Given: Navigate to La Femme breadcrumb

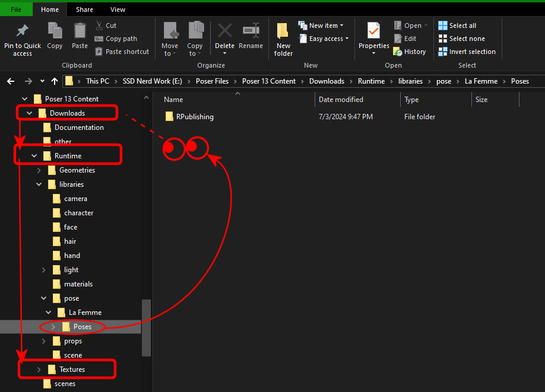Looking at the screenshot, I should click(481, 81).
